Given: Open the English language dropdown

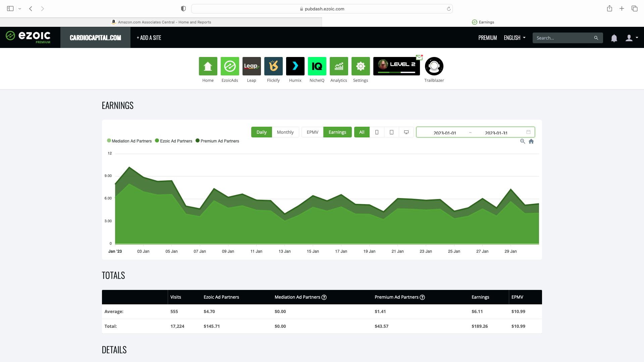Looking at the screenshot, I should click(515, 38).
